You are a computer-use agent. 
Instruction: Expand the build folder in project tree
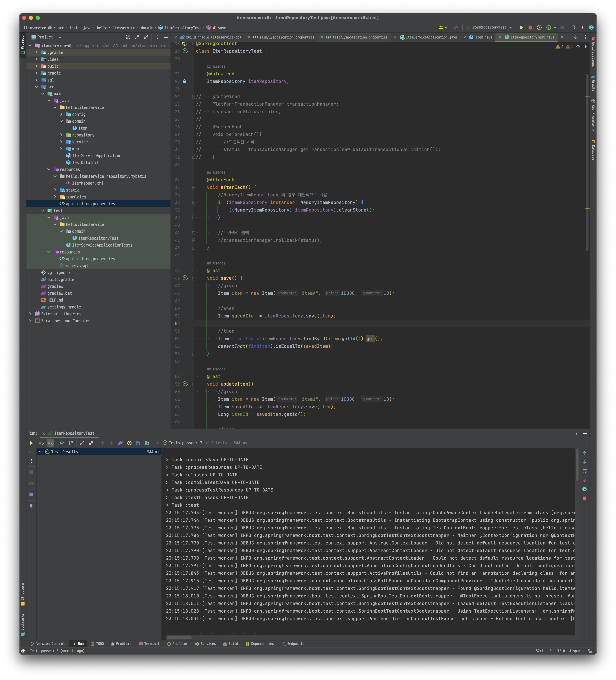[x=36, y=66]
